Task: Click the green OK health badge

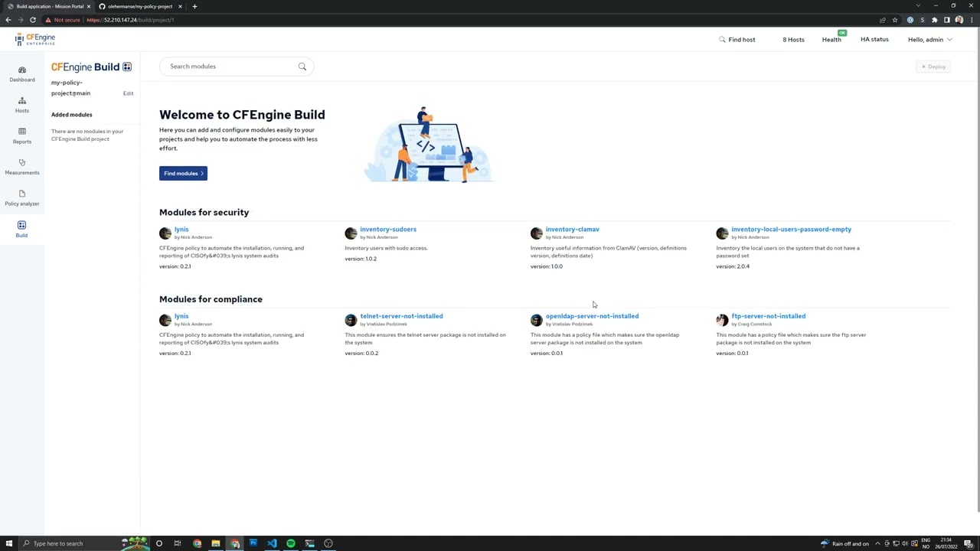Action: pos(842,33)
